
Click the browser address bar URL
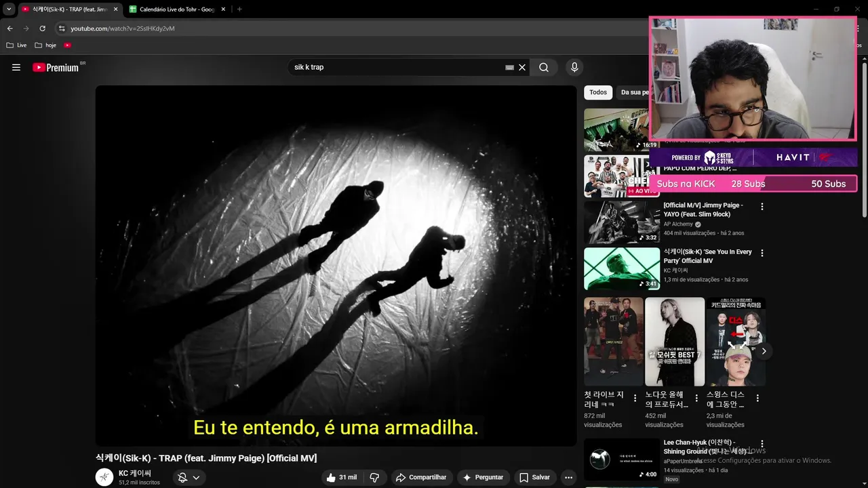tap(123, 28)
